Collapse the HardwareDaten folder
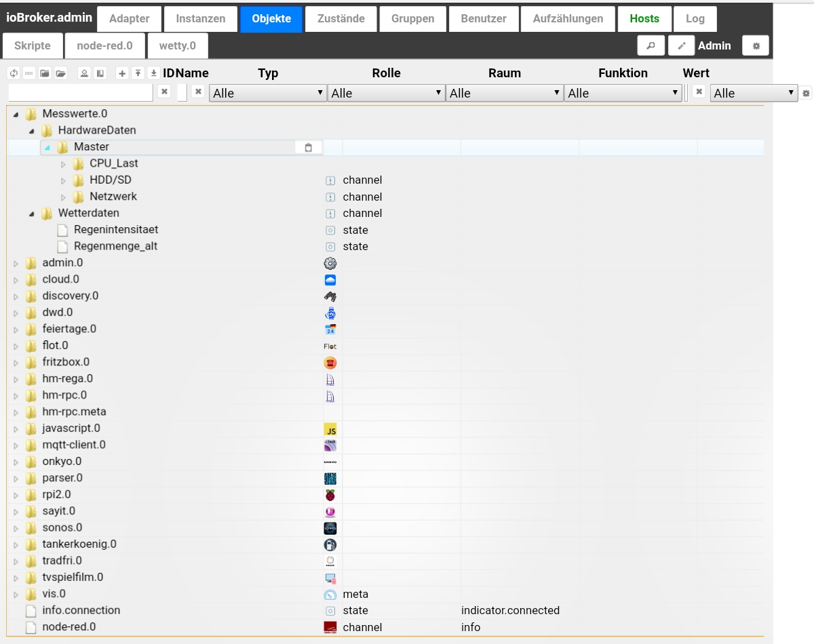The height and width of the screenshot is (644, 814). click(32, 130)
